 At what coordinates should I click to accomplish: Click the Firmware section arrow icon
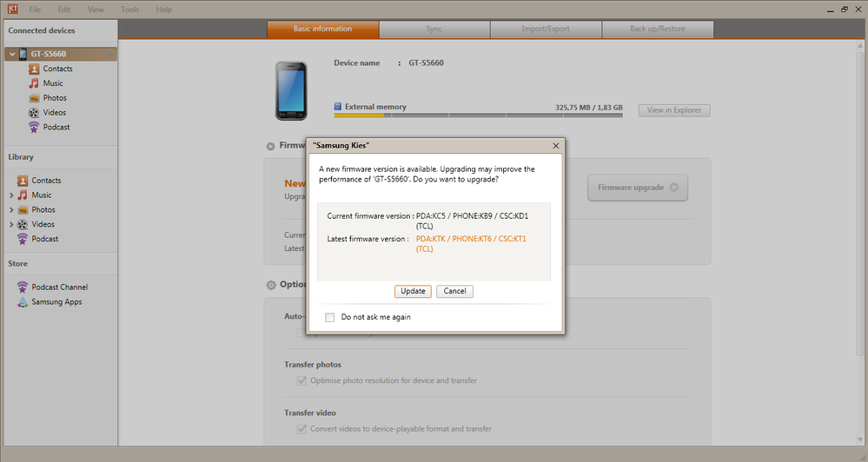271,147
